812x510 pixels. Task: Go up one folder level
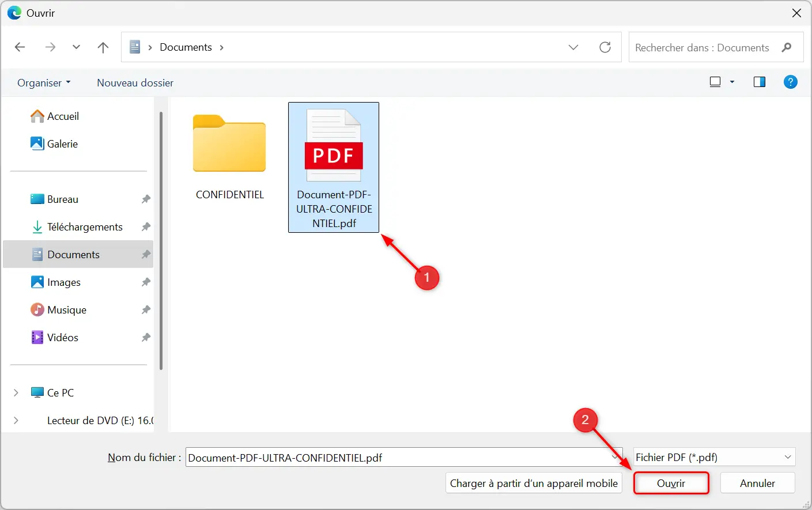(103, 47)
